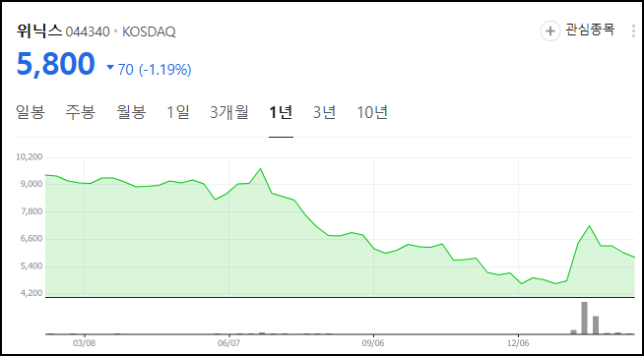Click the ticker code 044340
This screenshot has height=356, width=644.
[88, 32]
